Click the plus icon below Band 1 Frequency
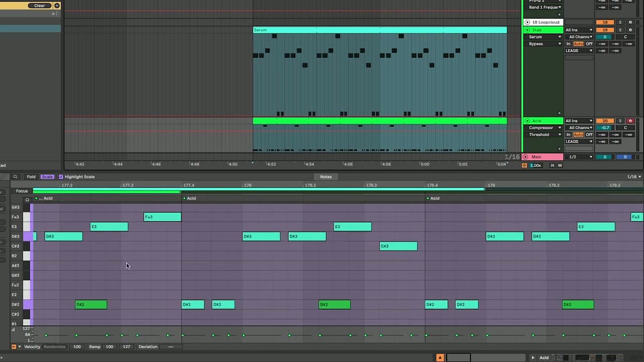Viewport: 644px width, 362px height. (559, 15)
